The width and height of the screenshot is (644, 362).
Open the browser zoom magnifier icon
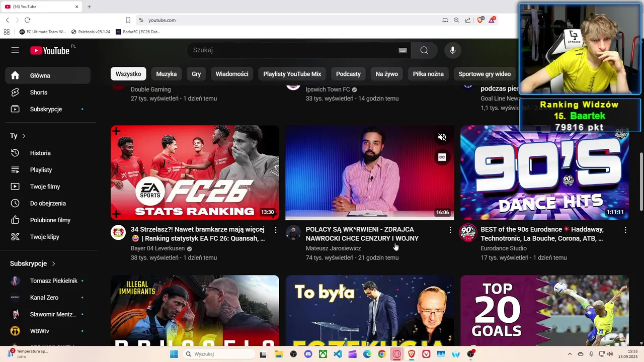click(456, 20)
